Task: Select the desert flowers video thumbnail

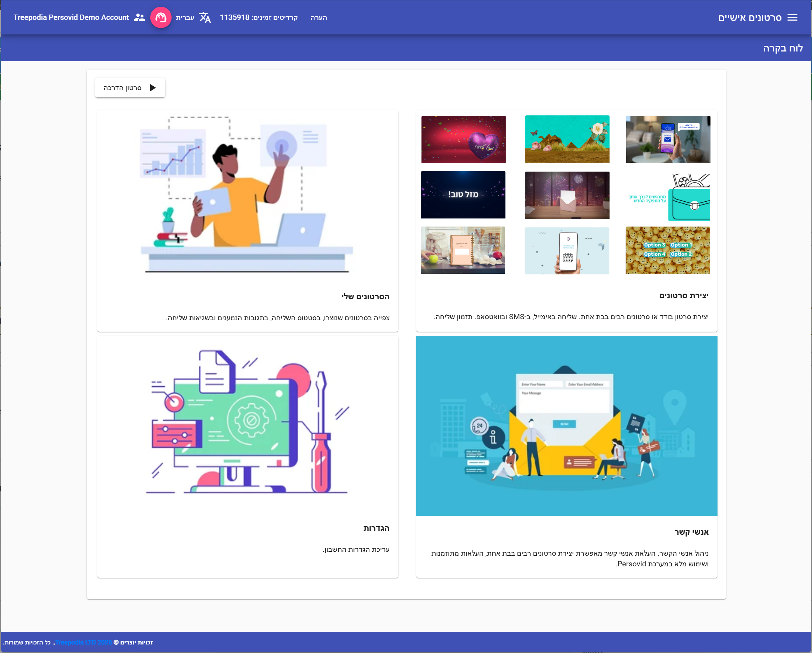Action: 567,139
